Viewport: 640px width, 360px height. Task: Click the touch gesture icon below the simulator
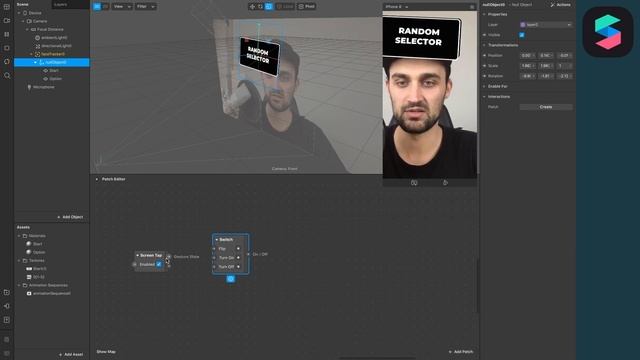pos(445,183)
